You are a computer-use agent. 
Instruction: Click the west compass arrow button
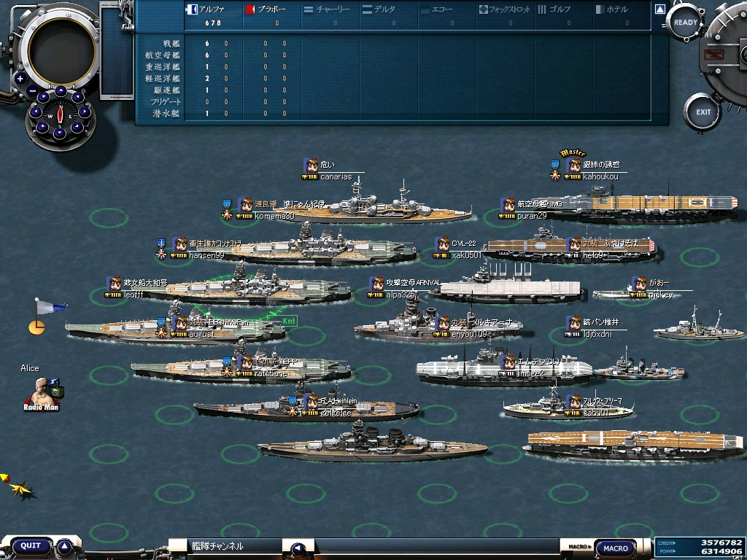tap(36, 112)
